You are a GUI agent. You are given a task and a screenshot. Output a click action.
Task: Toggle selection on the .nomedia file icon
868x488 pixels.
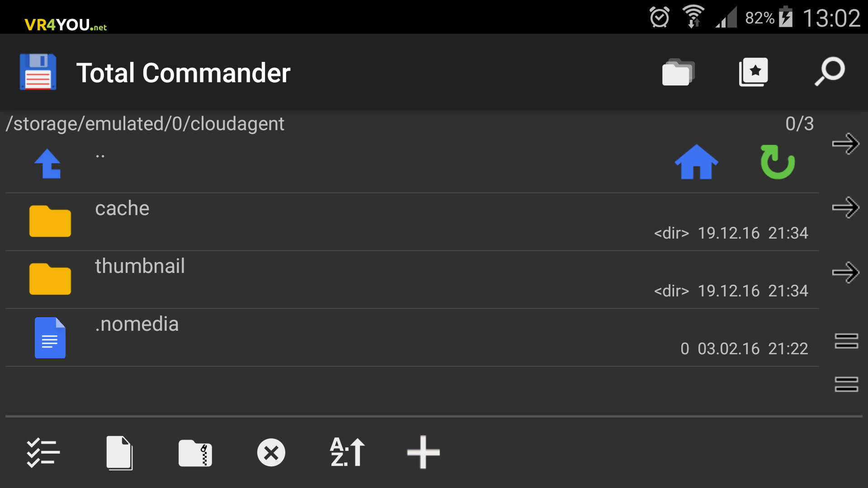(50, 338)
